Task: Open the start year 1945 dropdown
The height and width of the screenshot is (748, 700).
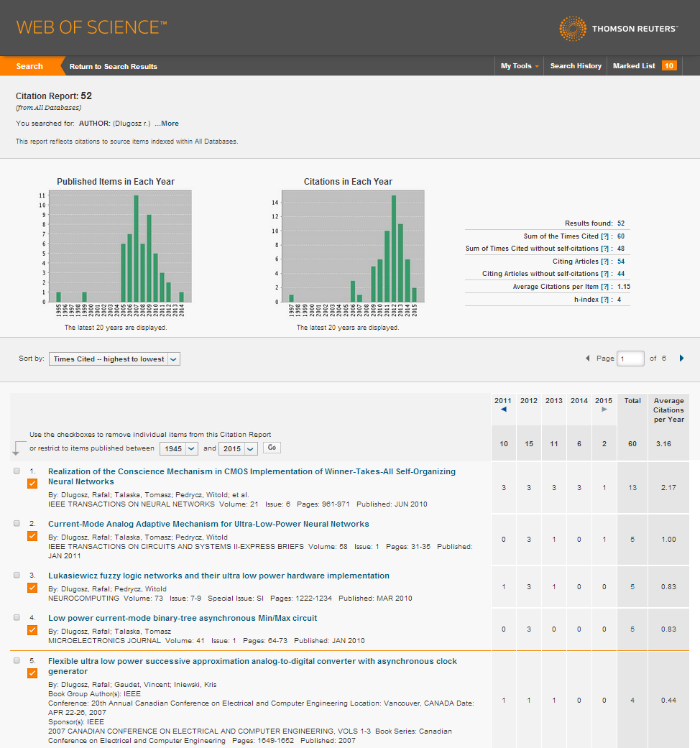Action: pyautogui.click(x=178, y=448)
